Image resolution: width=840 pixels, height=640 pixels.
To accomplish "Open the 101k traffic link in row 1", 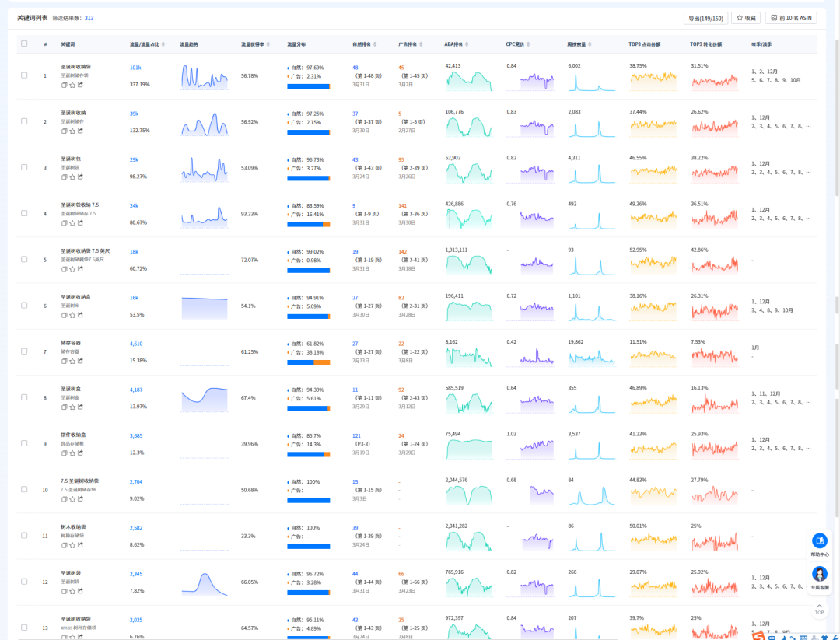I will pyautogui.click(x=135, y=68).
